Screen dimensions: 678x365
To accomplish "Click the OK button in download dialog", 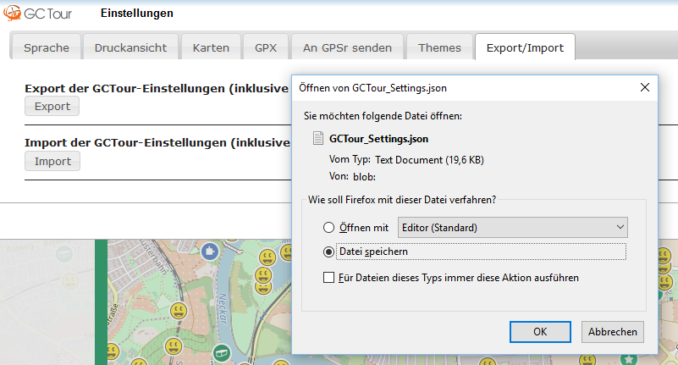I will point(540,332).
